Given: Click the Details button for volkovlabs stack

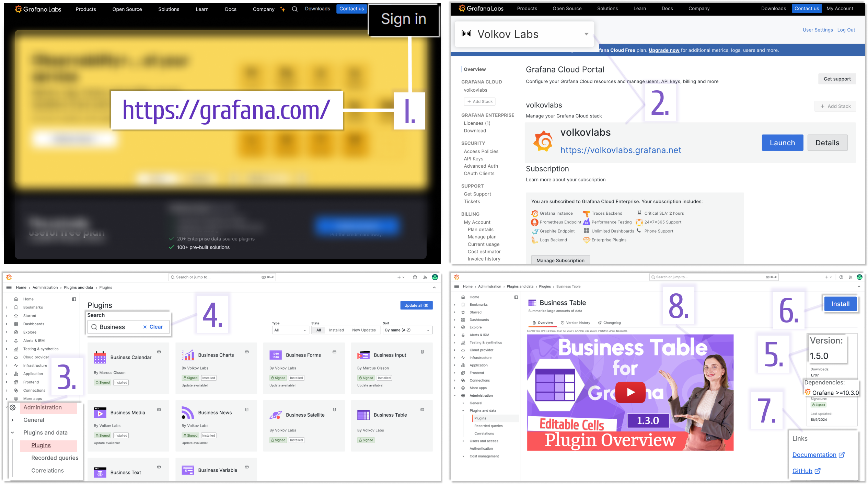Looking at the screenshot, I should tap(827, 143).
